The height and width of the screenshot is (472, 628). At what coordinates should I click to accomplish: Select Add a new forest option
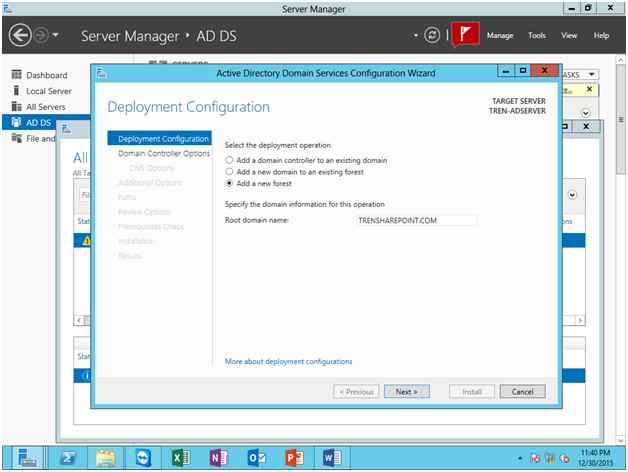pos(229,184)
